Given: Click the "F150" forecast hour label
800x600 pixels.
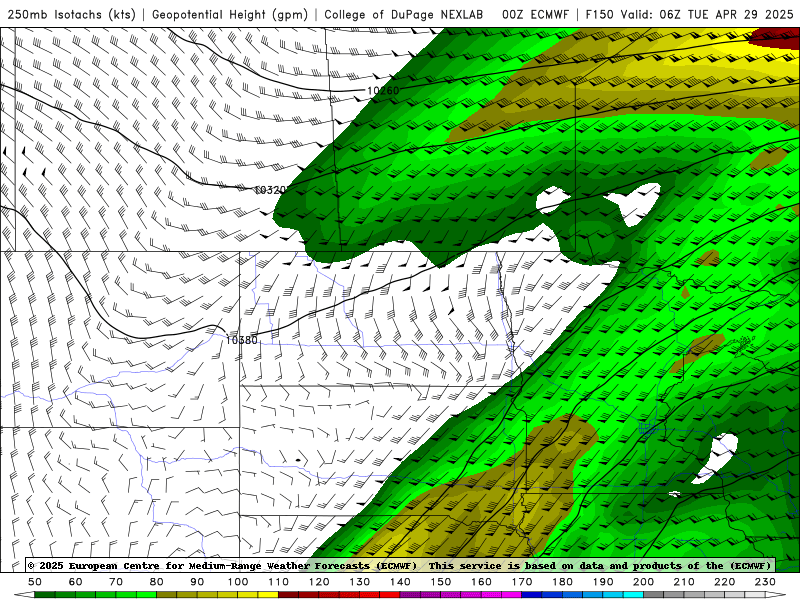Looking at the screenshot, I should pyautogui.click(x=599, y=14).
